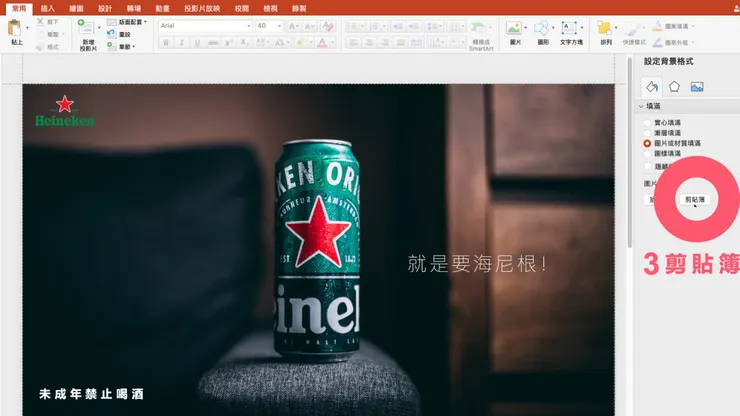Switch to the 檢視 View tab

[x=270, y=8]
